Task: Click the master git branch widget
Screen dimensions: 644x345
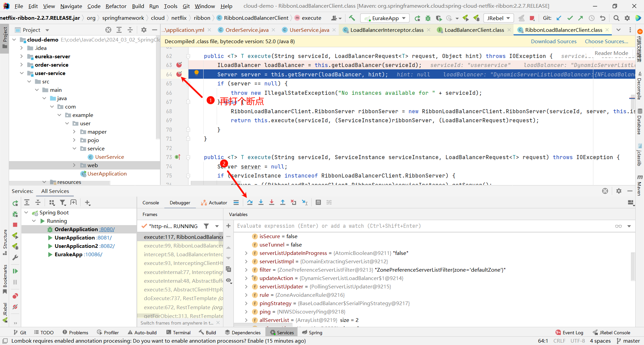Action: click(x=628, y=341)
